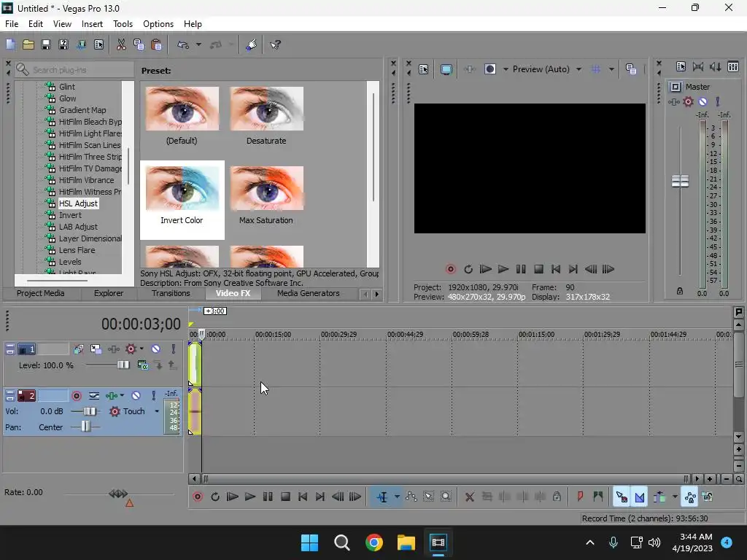
Task: Toggle Ignore Event Grouping button
Action: point(708,497)
